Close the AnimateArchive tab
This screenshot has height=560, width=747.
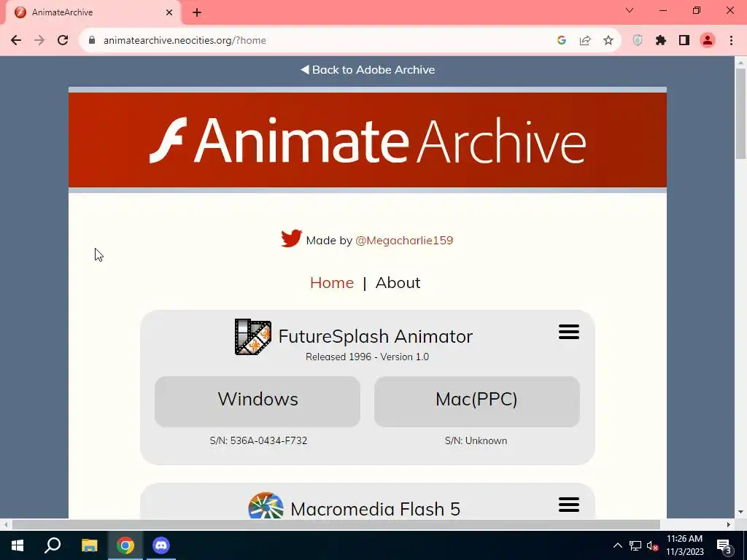(169, 12)
